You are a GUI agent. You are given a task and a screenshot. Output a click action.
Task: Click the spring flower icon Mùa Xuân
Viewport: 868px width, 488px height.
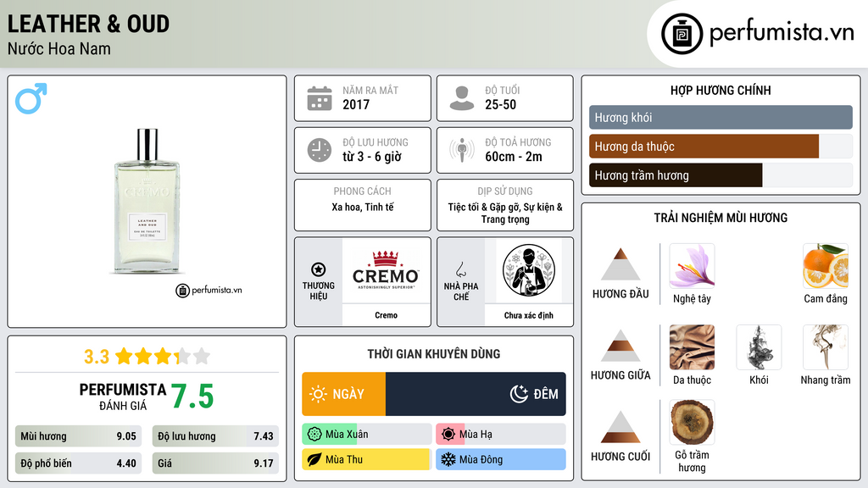tap(314, 435)
